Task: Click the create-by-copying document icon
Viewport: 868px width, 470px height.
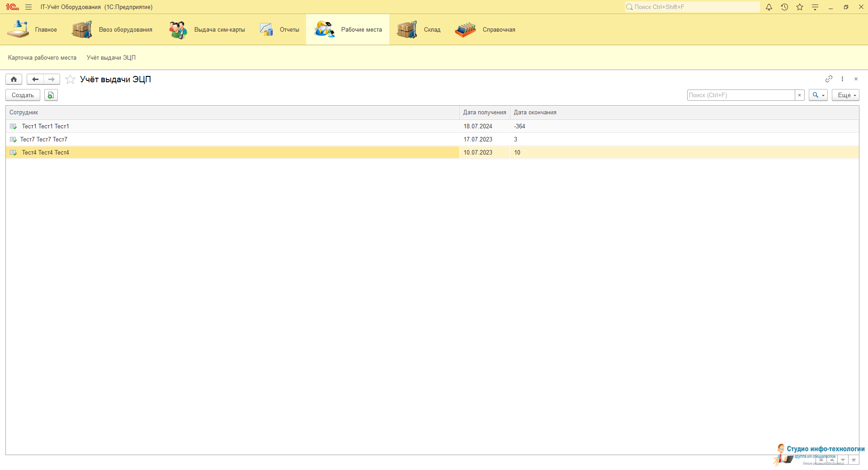Action: click(x=51, y=95)
